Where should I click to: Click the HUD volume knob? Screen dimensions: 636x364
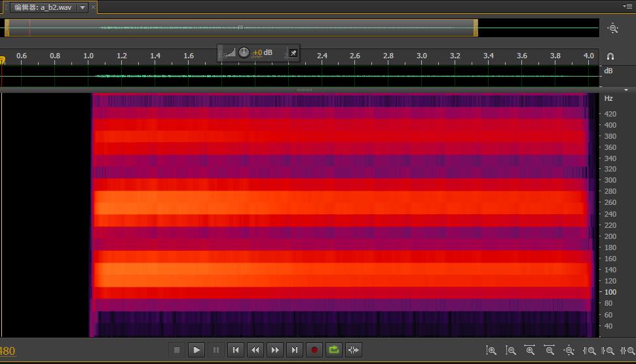click(x=244, y=52)
